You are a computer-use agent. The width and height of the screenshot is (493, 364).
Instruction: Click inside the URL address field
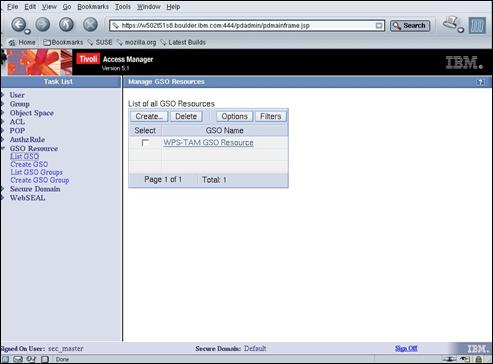(x=247, y=26)
